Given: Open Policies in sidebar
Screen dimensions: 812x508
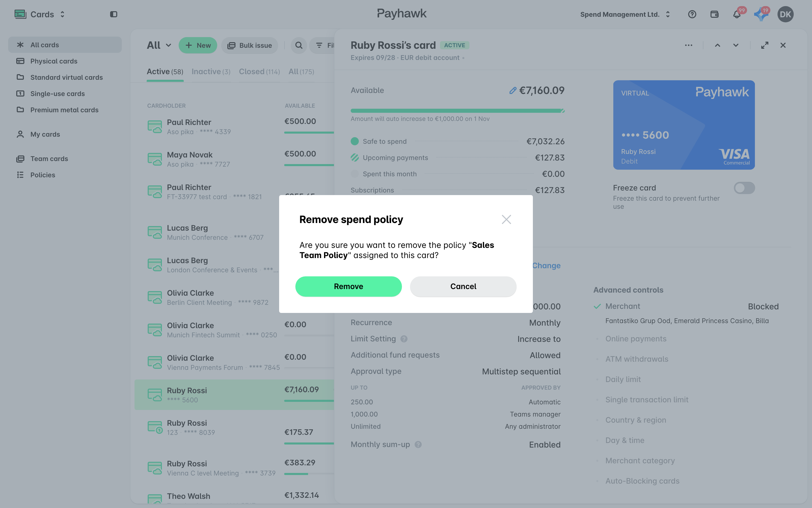Looking at the screenshot, I should pyautogui.click(x=65, y=175).
